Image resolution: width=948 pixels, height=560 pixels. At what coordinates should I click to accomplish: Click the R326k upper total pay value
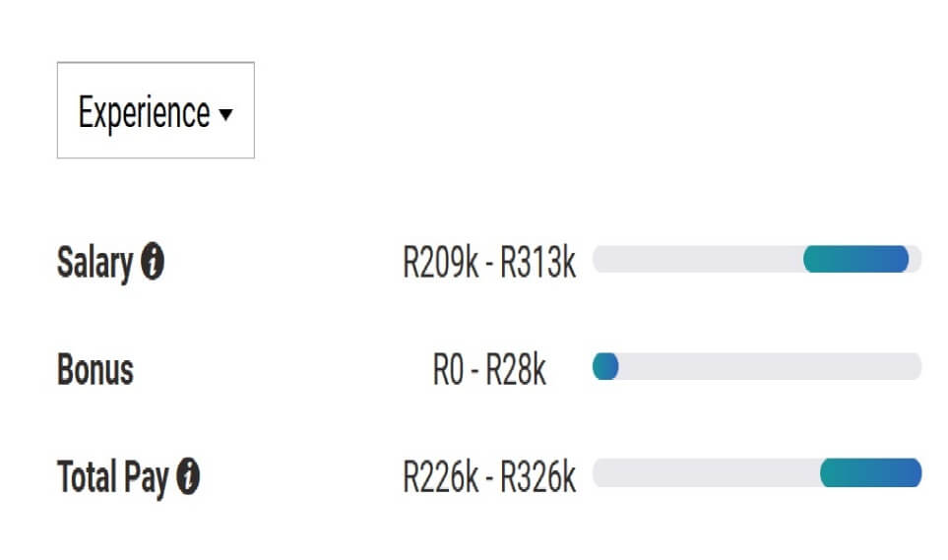[538, 477]
